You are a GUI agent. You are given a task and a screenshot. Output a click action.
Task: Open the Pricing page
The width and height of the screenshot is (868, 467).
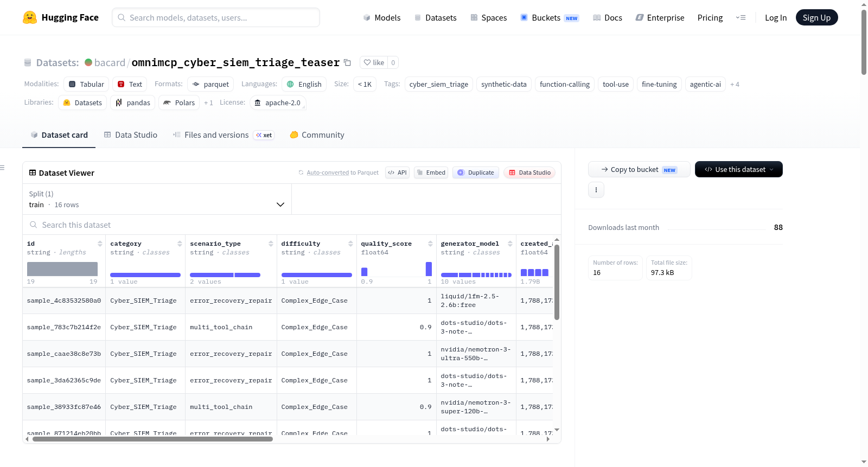[x=710, y=17]
